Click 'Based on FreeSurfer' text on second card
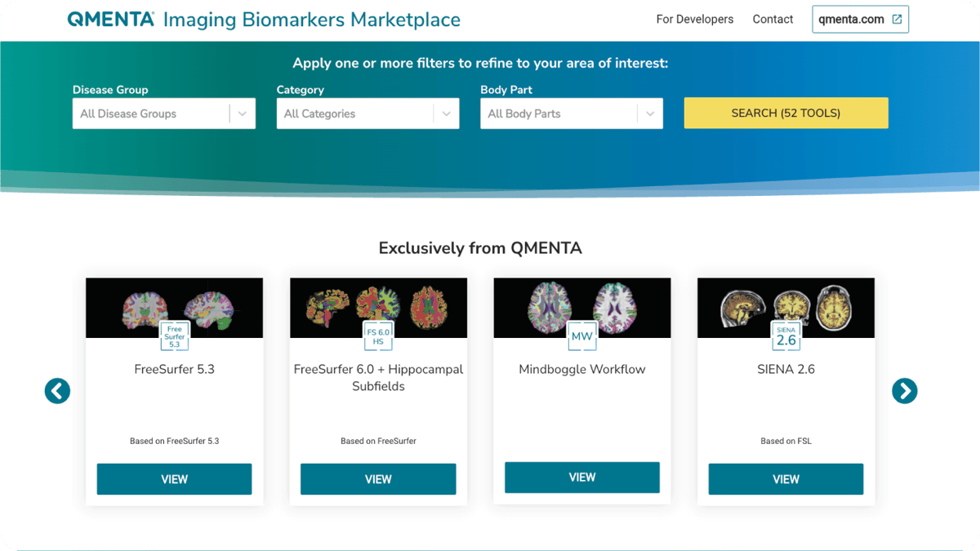Image resolution: width=980 pixels, height=551 pixels. (x=378, y=441)
